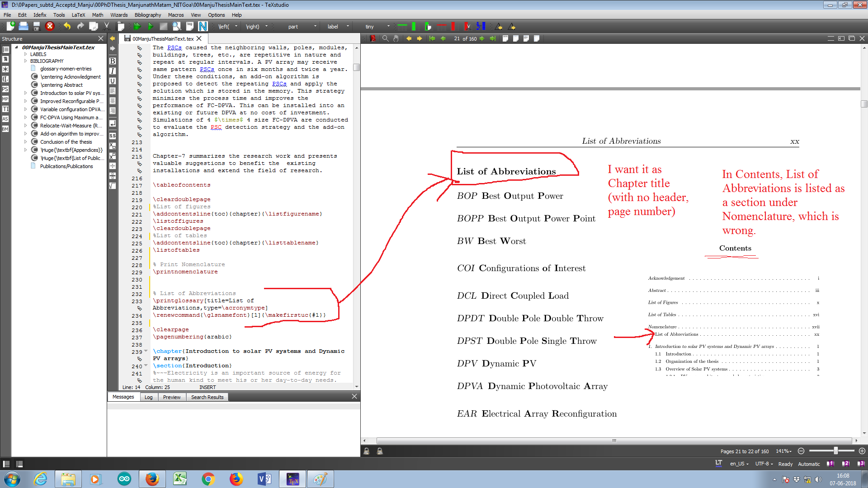The height and width of the screenshot is (488, 868).
Task: Close the 00ManjuThesisMainText.tex editor tab
Action: click(199, 38)
